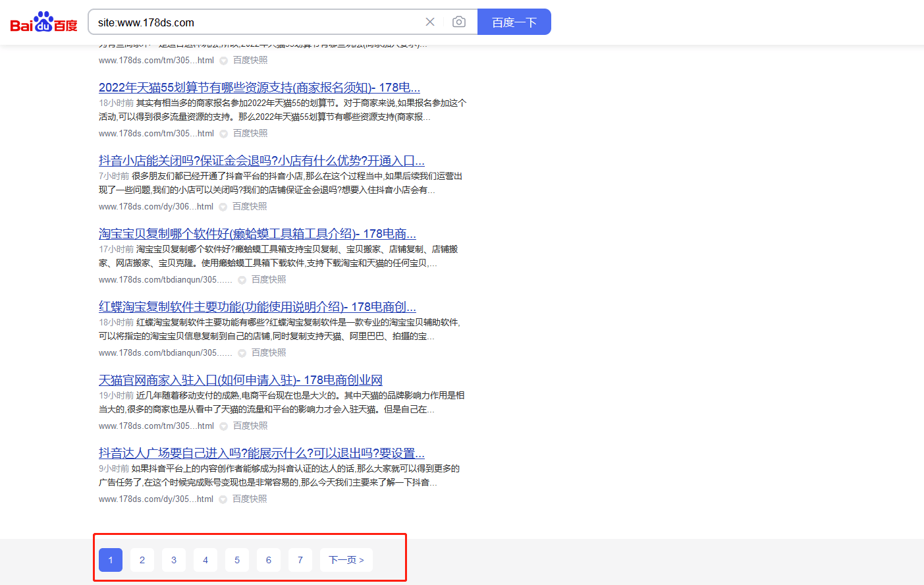
Task: Go to results page 4
Action: pos(205,560)
